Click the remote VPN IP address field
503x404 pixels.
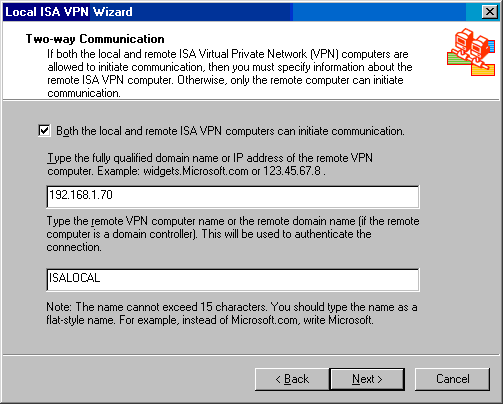[x=233, y=197]
